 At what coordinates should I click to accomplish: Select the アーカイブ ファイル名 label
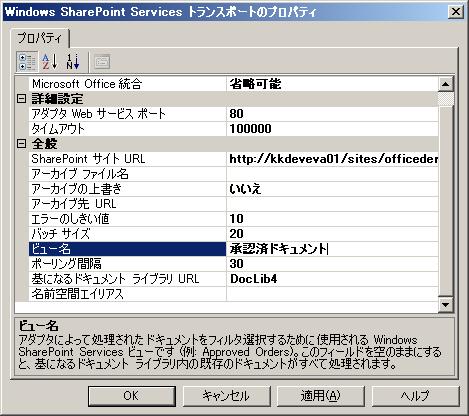(x=127, y=174)
